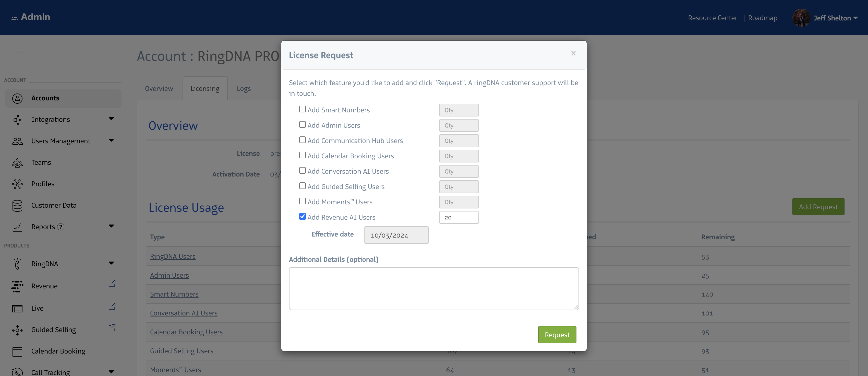This screenshot has height=376, width=868.
Task: Switch to the Overview tab
Action: [159, 89]
